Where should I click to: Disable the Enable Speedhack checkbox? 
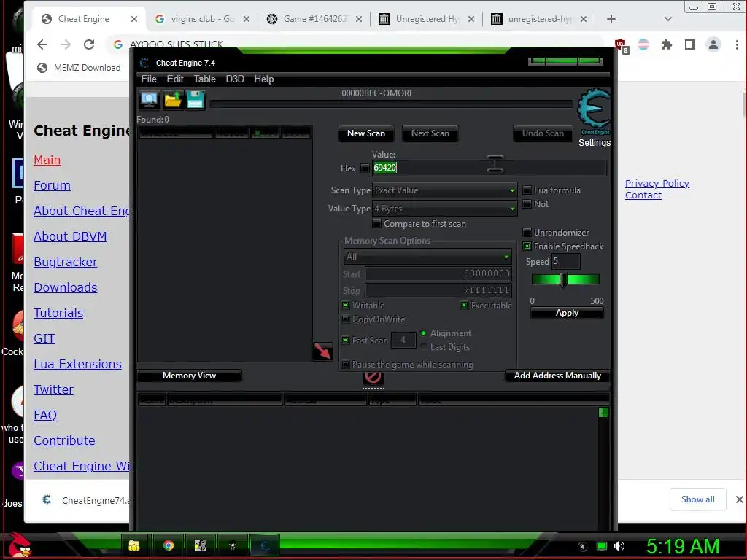[x=527, y=246]
